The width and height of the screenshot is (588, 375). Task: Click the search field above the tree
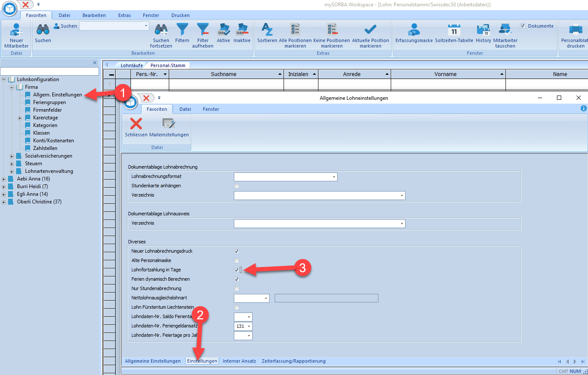click(x=50, y=72)
